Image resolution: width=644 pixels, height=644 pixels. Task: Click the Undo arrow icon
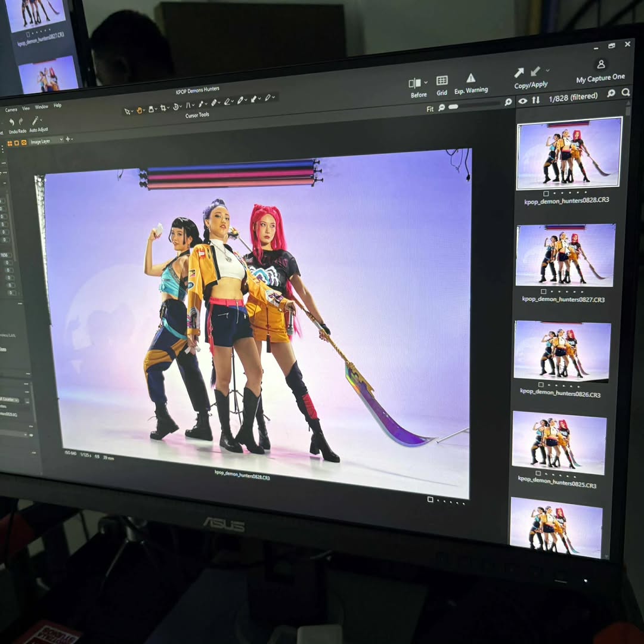11,122
